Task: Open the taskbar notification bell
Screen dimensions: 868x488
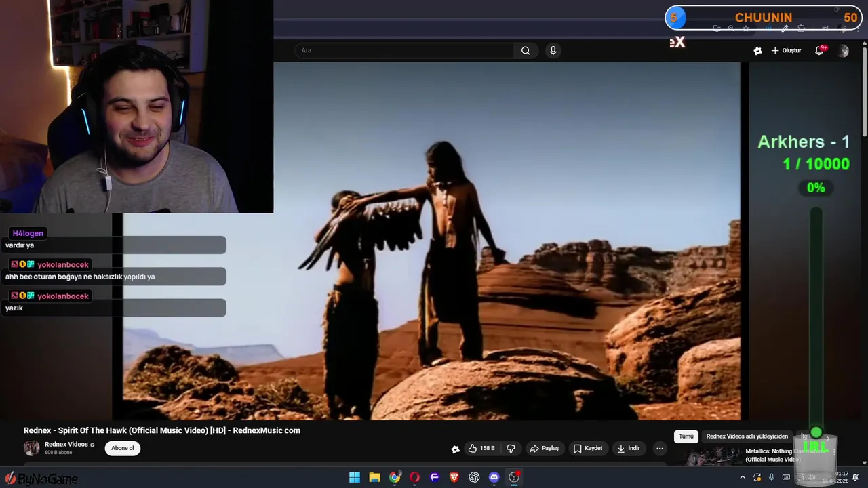Action: click(x=856, y=477)
